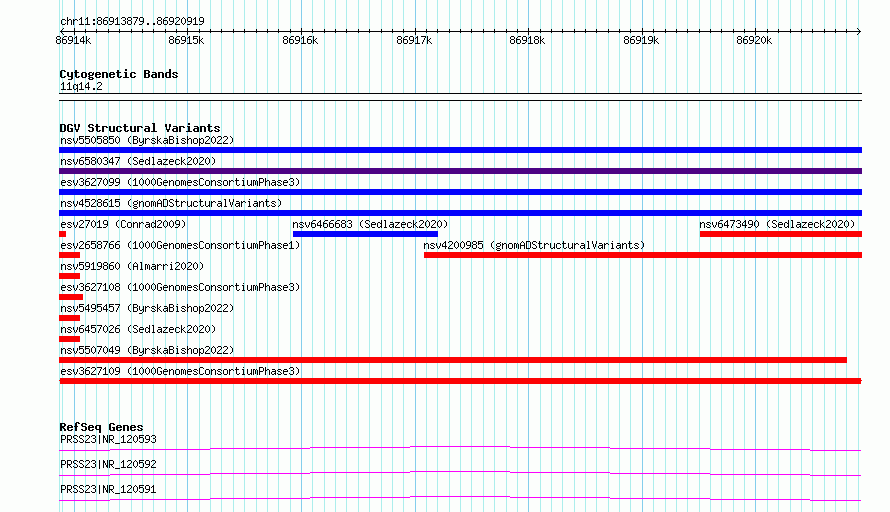This screenshot has height=512, width=890.
Task: Open nsv4528615 (gnomADStructuralVariants) label
Action: coord(171,203)
